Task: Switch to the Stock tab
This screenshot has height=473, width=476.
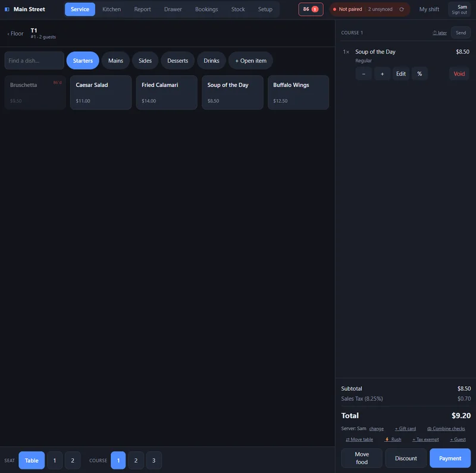Action: tap(237, 10)
